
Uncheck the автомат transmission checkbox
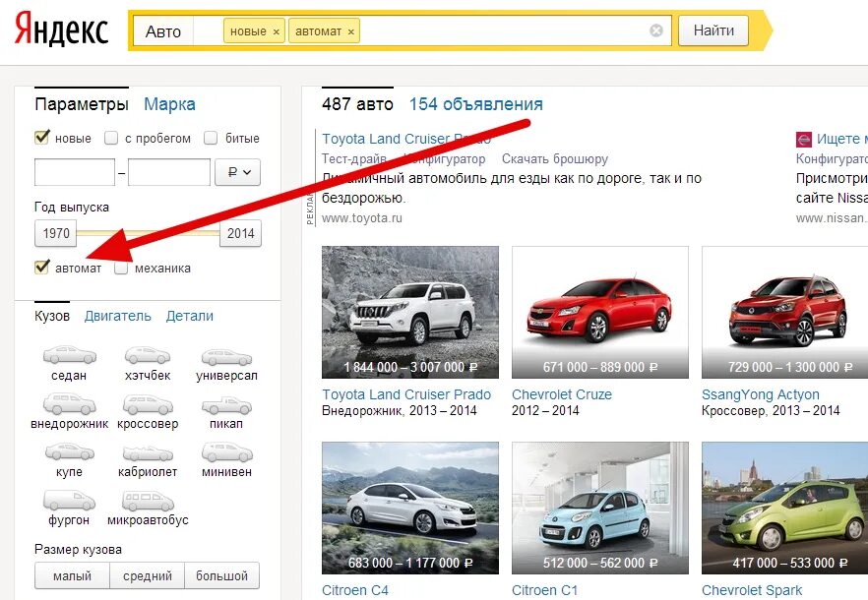pos(42,268)
